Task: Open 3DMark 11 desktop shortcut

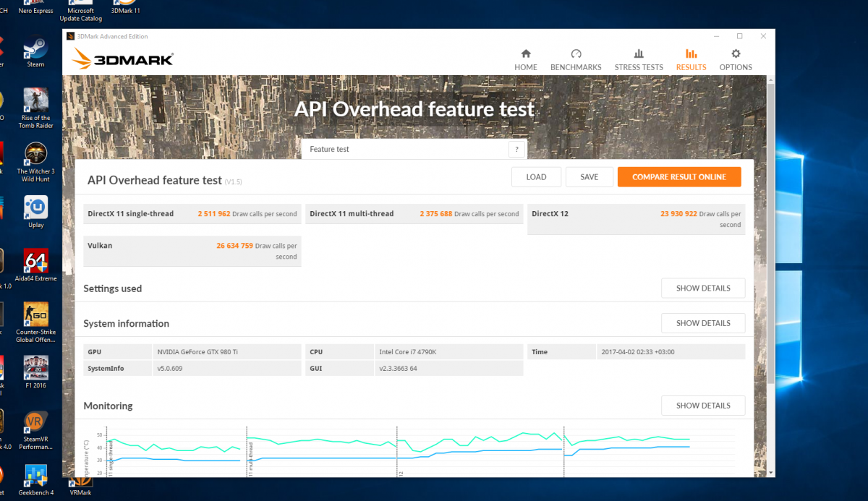Action: pyautogui.click(x=126, y=8)
